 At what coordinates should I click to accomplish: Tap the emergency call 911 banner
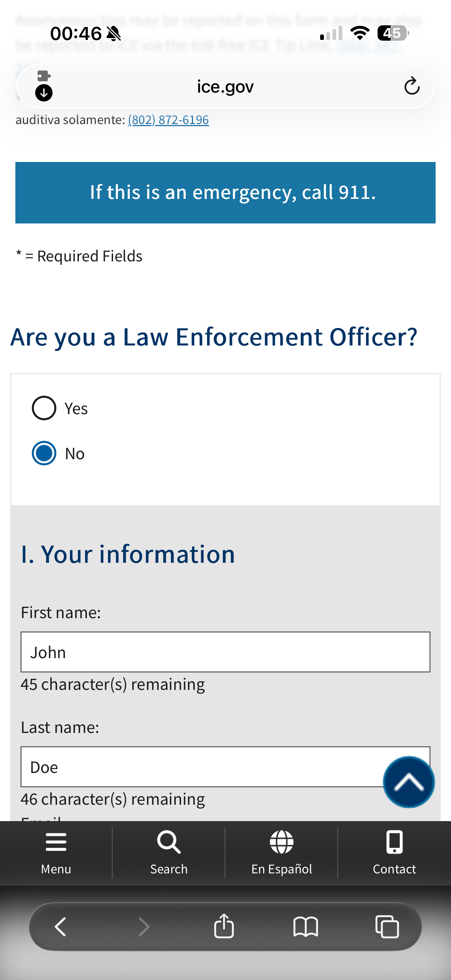click(x=225, y=192)
